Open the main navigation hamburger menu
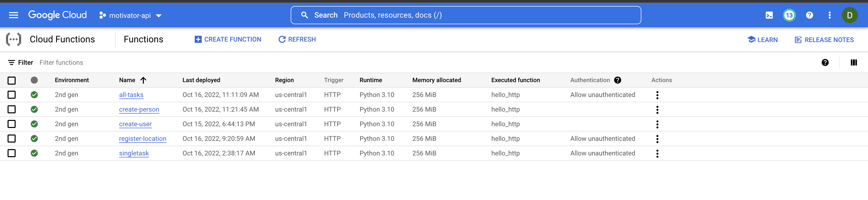This screenshot has height=200, width=868. pos(14,15)
